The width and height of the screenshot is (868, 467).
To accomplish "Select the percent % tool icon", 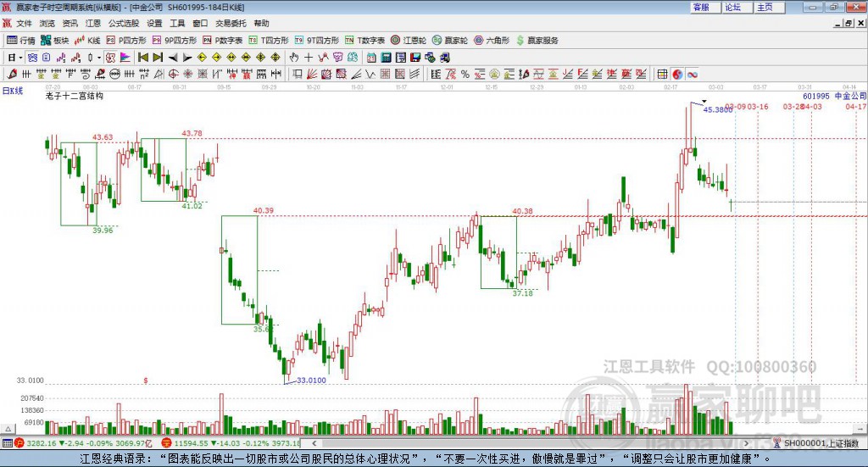I will (465, 74).
